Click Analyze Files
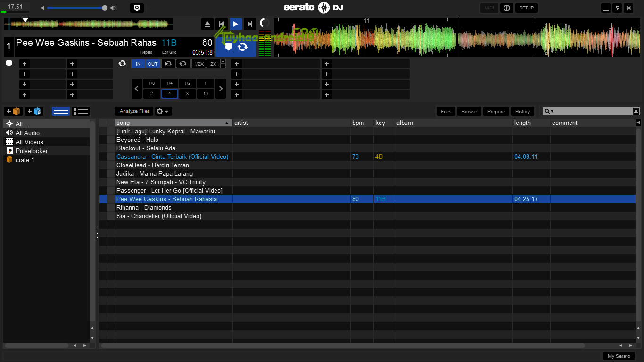The height and width of the screenshot is (362, 644). coord(134,111)
